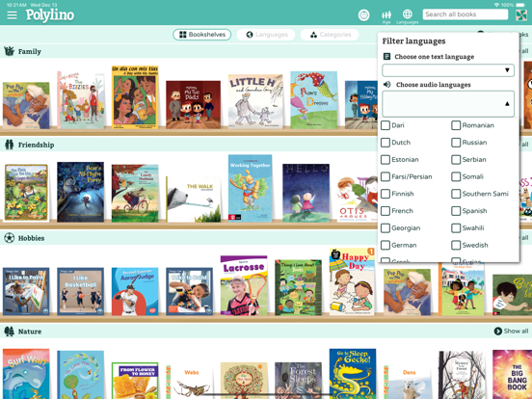
Task: Enable the Southern Sami checkbox
Action: coord(456,194)
